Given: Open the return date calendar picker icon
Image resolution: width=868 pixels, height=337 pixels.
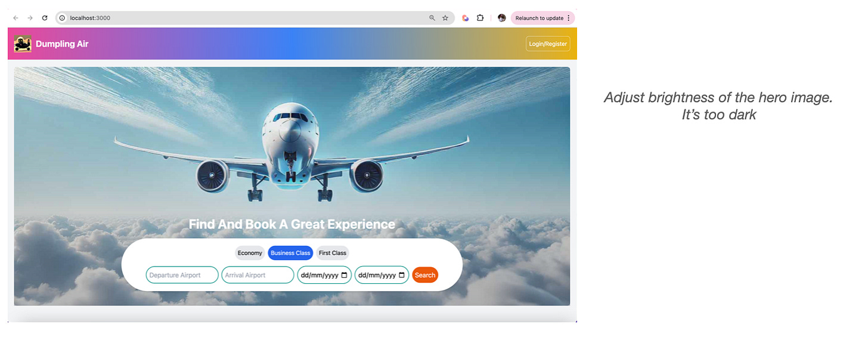Looking at the screenshot, I should 401,275.
